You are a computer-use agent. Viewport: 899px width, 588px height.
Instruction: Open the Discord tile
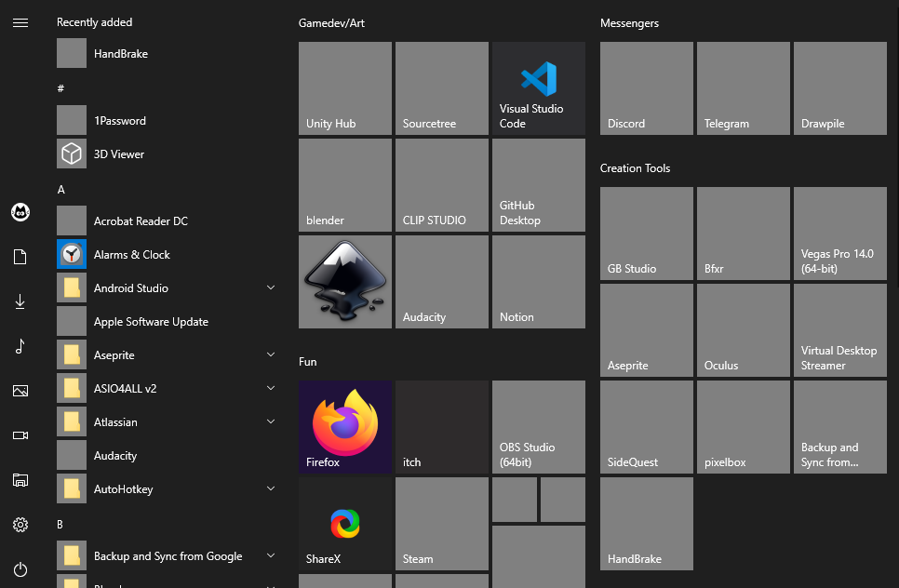click(x=647, y=88)
